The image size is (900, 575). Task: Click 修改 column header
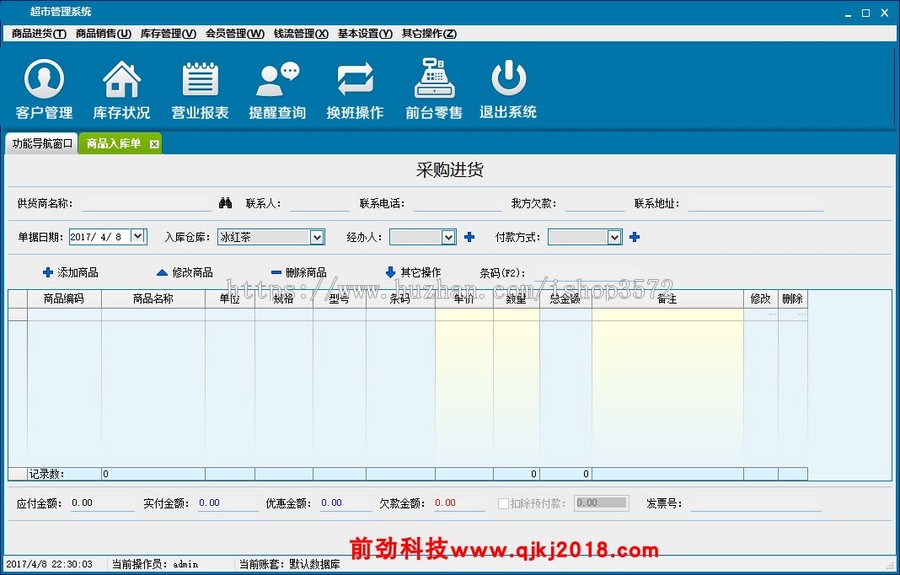(761, 299)
